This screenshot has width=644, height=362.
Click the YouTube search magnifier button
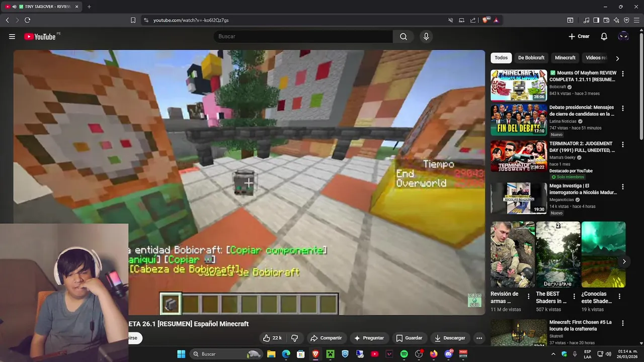click(x=404, y=36)
